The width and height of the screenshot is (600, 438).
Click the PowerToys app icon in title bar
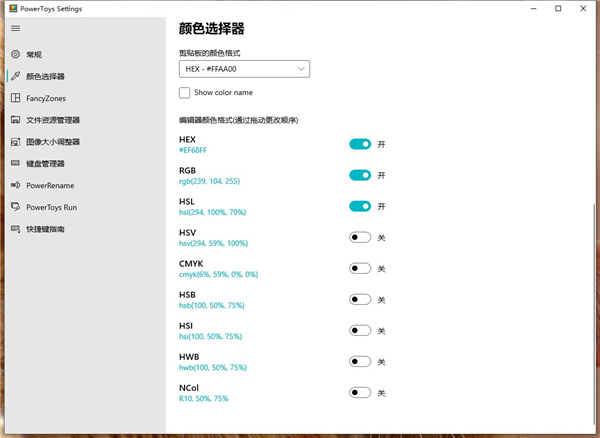[x=13, y=8]
